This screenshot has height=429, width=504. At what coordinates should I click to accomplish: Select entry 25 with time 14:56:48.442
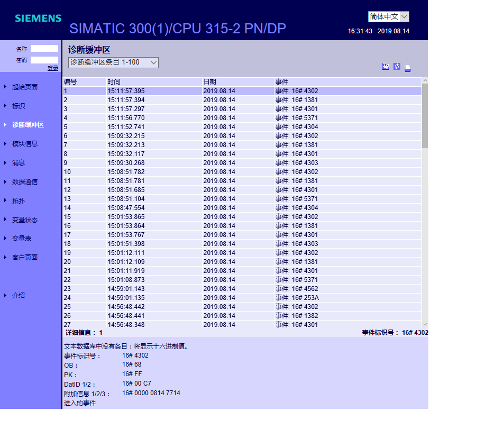pos(242,307)
